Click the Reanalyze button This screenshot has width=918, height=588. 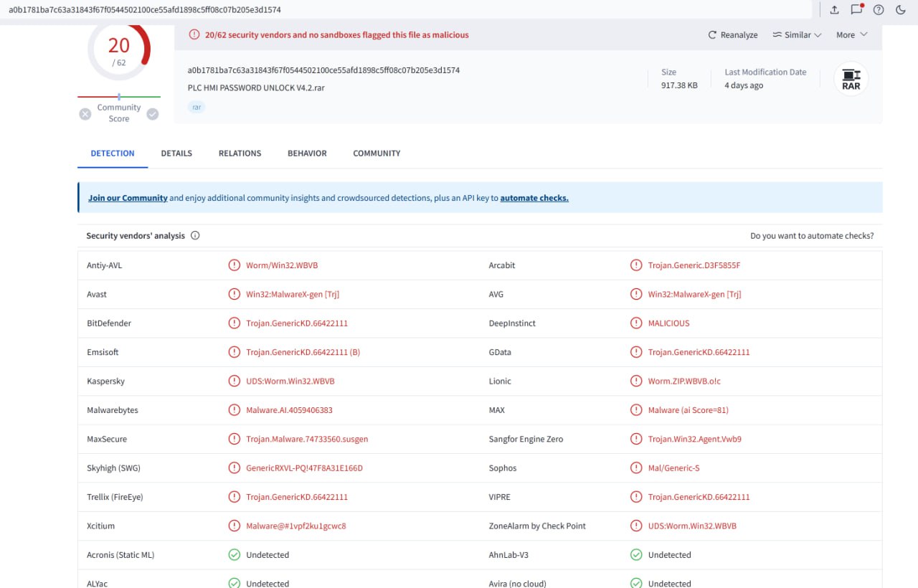[x=733, y=34]
